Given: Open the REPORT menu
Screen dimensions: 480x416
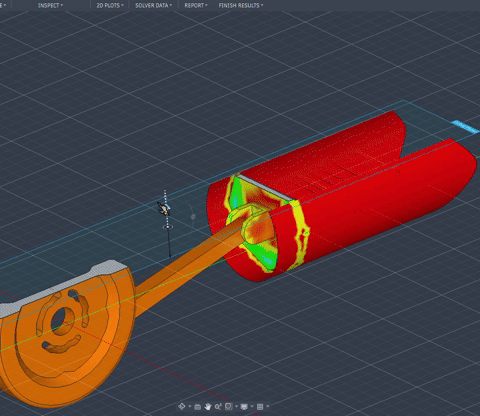Looking at the screenshot, I should tap(196, 5).
